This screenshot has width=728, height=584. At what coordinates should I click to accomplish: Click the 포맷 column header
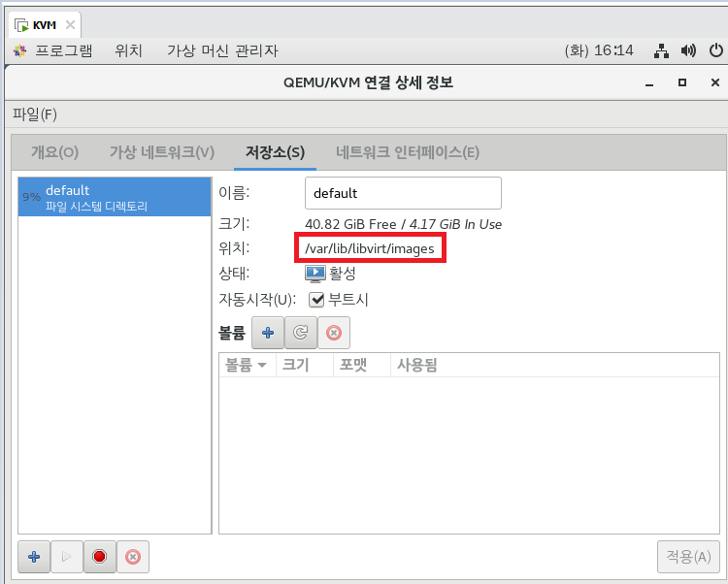362,365
